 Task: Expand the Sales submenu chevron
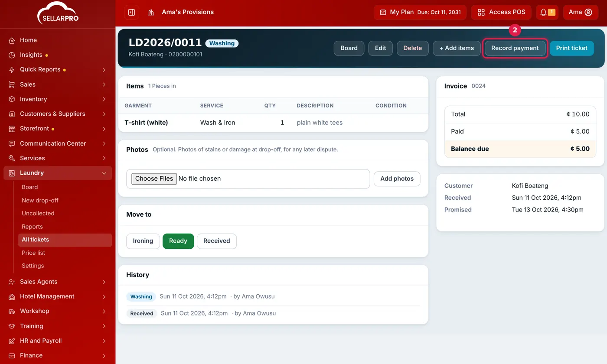pyautogui.click(x=104, y=84)
